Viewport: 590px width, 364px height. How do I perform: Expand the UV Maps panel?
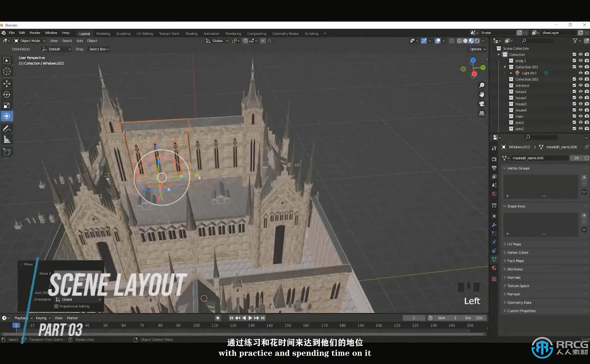click(x=514, y=244)
